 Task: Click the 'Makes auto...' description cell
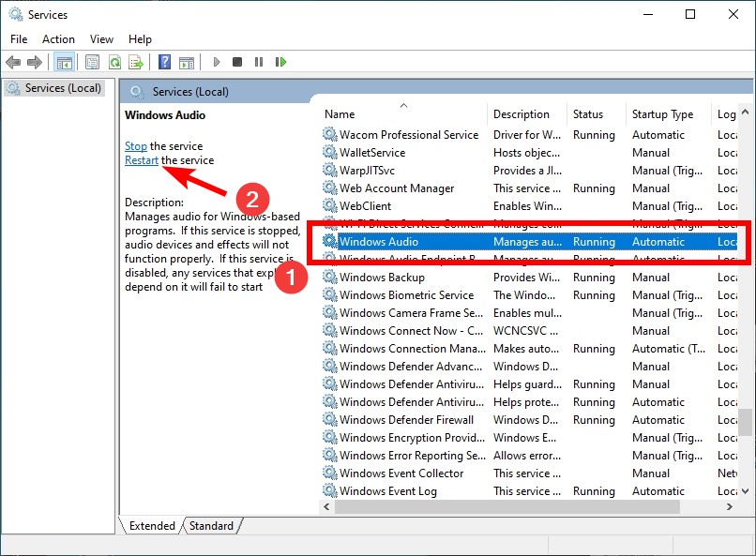526,349
